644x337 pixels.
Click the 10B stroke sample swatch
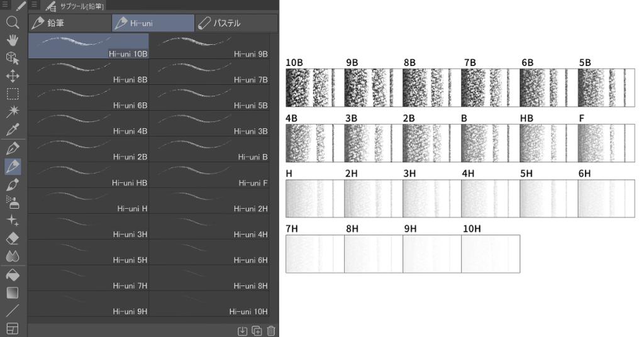coord(315,88)
